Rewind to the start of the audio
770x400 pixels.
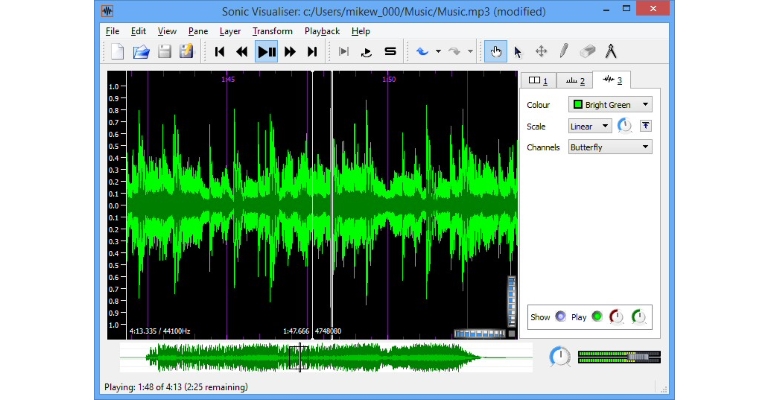(x=220, y=52)
